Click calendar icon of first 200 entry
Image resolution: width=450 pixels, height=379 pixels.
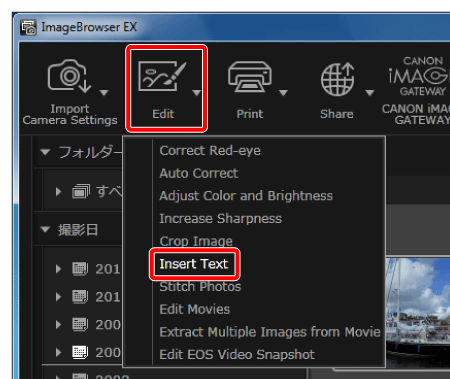click(x=80, y=324)
